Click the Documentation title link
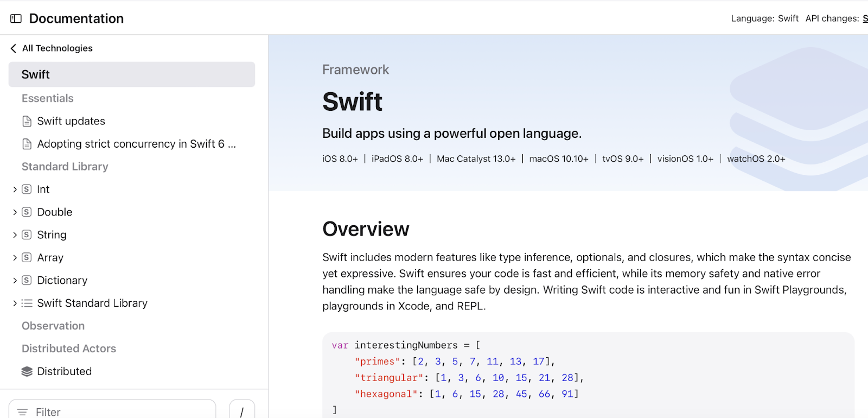 click(x=76, y=18)
